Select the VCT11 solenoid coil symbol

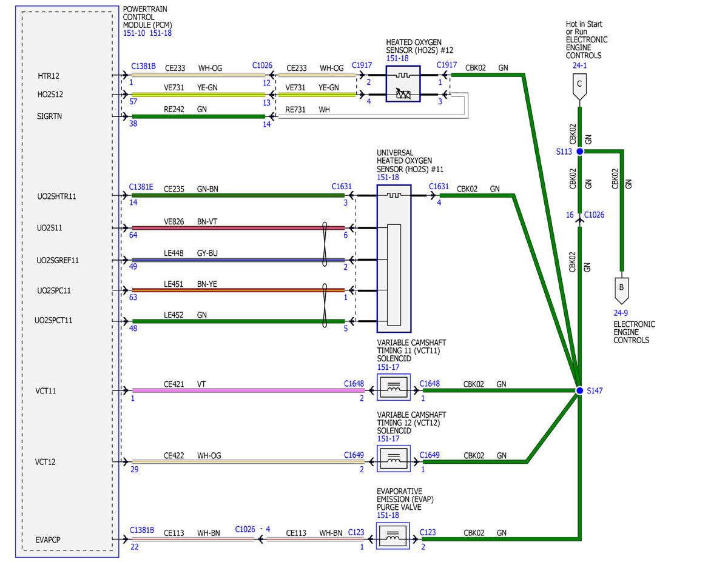393,387
